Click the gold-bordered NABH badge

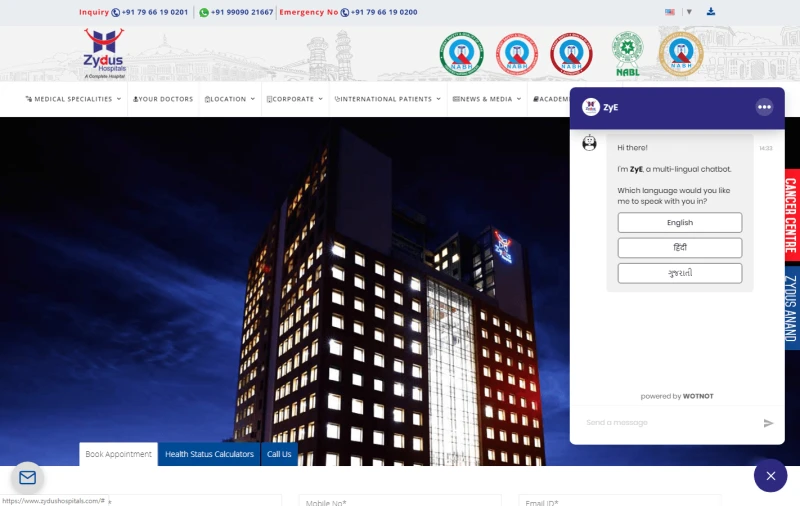pos(680,54)
